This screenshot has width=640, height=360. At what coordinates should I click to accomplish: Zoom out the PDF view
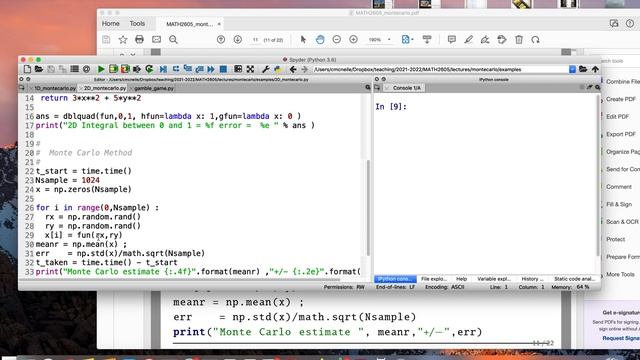[337, 40]
